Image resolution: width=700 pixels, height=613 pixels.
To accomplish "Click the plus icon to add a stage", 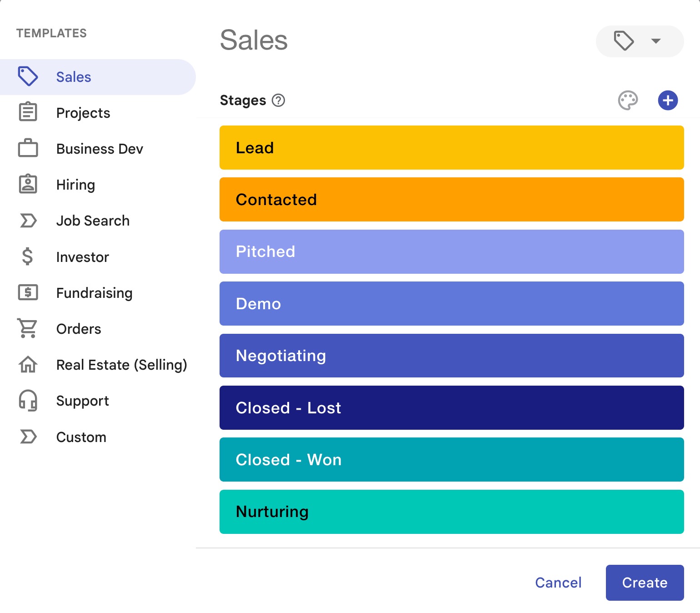I will point(668,100).
